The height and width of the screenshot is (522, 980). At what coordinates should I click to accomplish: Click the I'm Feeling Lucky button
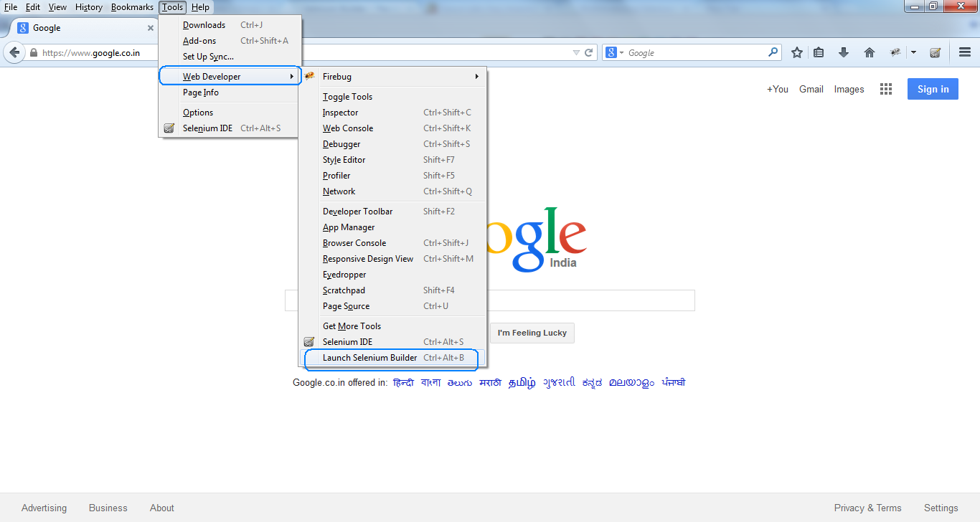[x=532, y=333]
